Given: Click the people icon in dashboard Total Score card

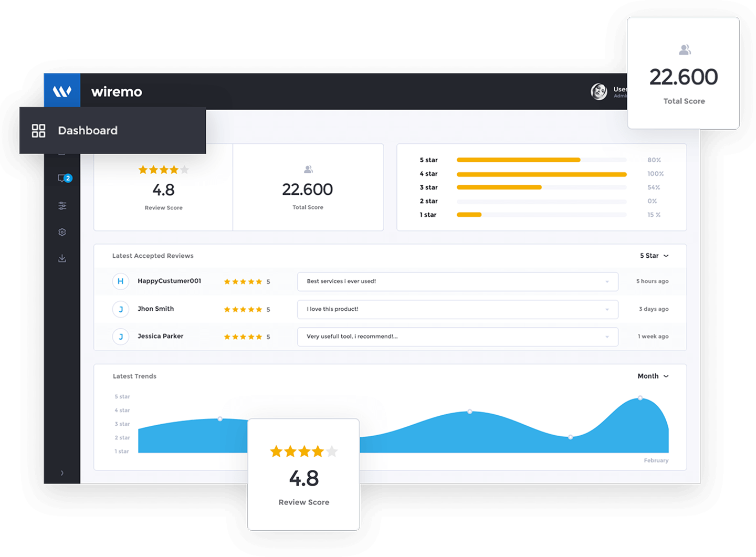Looking at the screenshot, I should point(308,169).
